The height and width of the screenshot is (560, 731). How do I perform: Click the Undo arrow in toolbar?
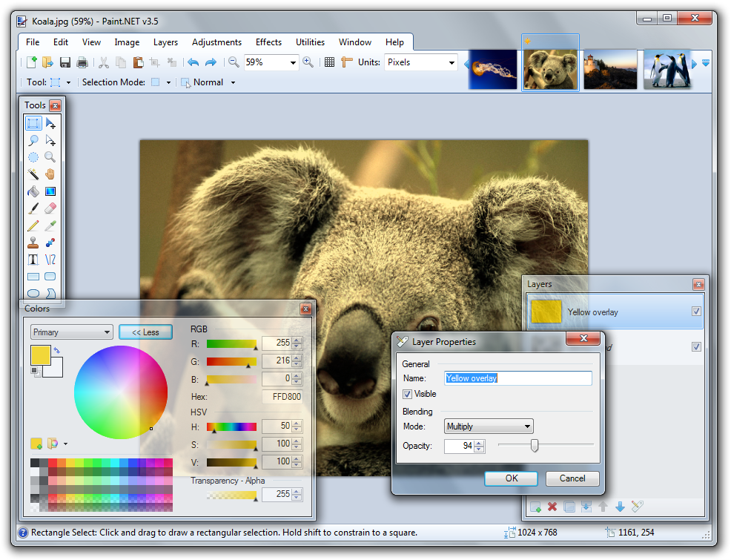click(193, 62)
